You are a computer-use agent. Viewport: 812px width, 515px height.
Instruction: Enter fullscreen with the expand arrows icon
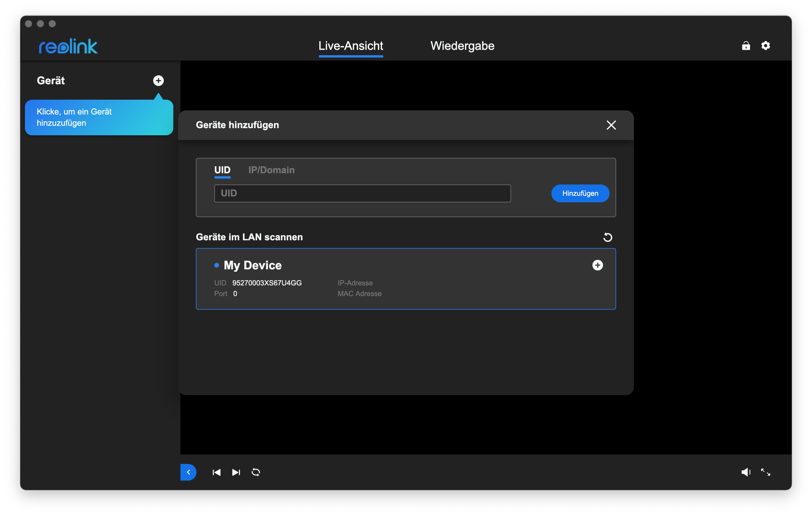765,472
